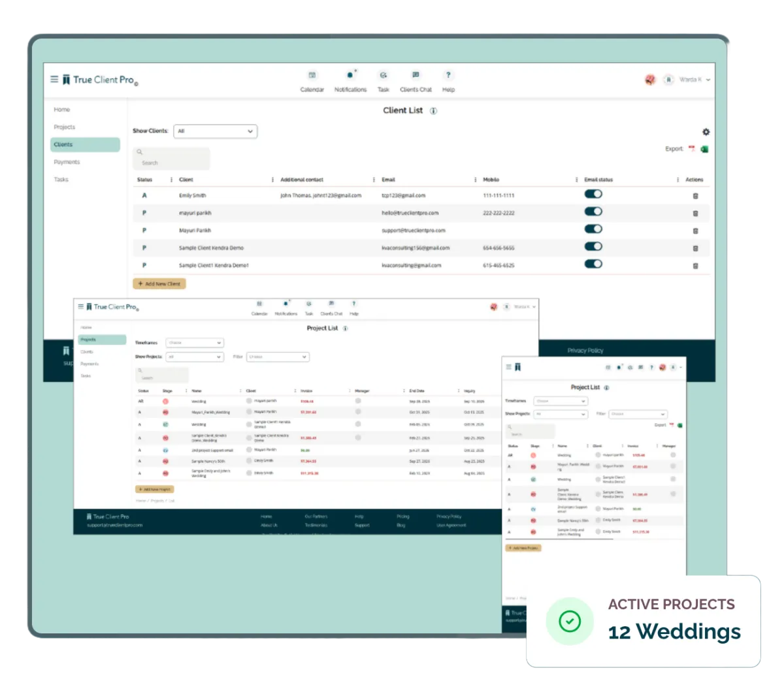
Task: Delete the Sample Client1 Kendra Demo1 row
Action: 695,266
